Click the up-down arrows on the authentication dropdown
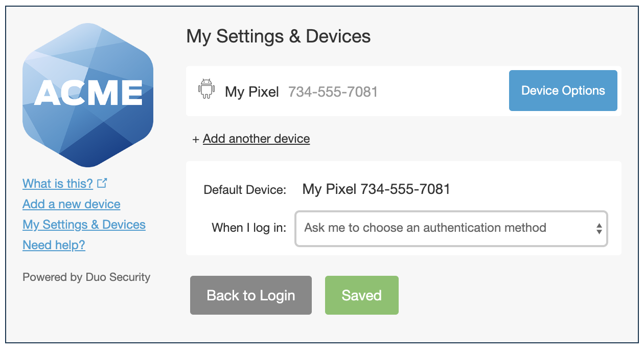This screenshot has height=351, width=644. (x=599, y=229)
